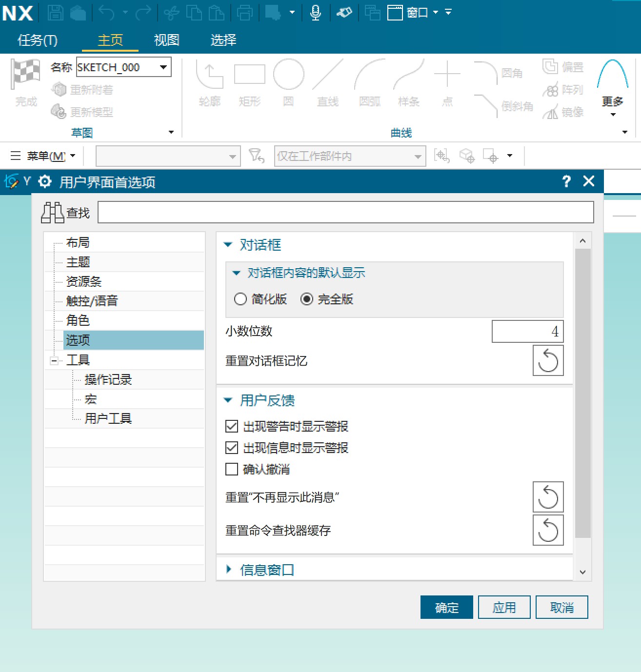Select the 完全版 radio button
The width and height of the screenshot is (641, 672).
click(307, 299)
